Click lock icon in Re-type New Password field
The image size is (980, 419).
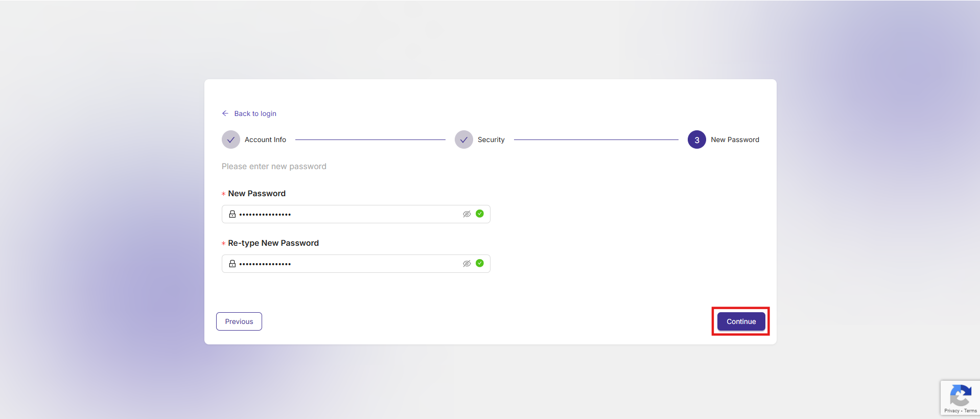pyautogui.click(x=232, y=264)
